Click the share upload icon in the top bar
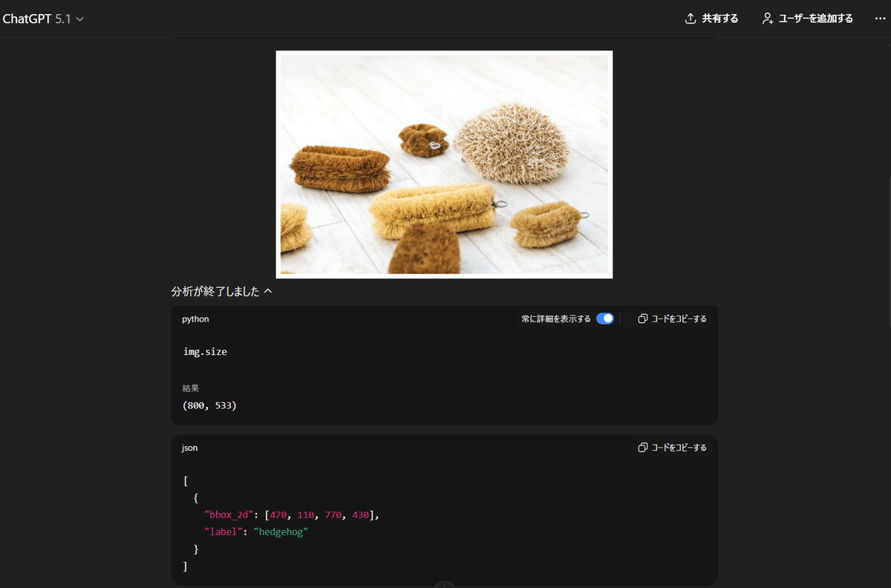Image resolution: width=891 pixels, height=588 pixels. (x=689, y=18)
